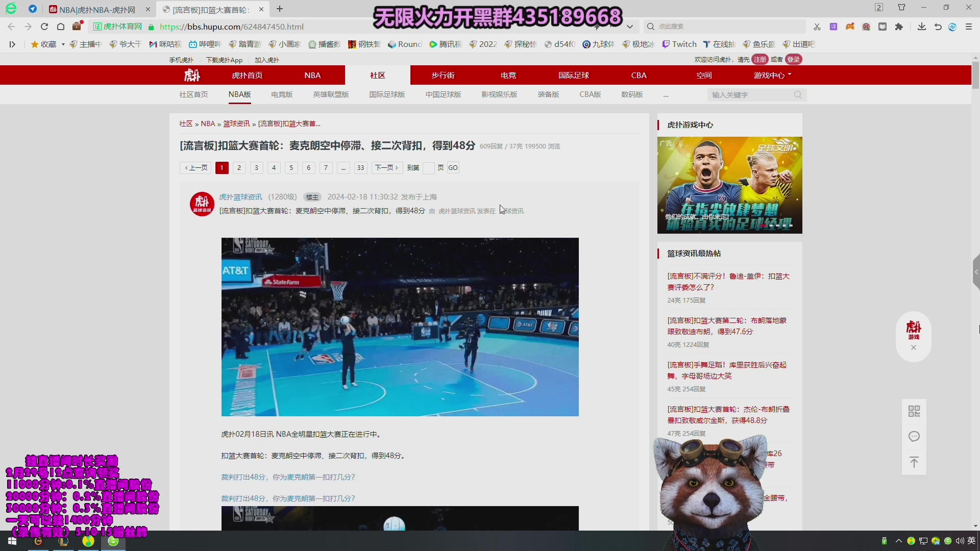
Task: Click the 登录 login button
Action: pos(793,60)
